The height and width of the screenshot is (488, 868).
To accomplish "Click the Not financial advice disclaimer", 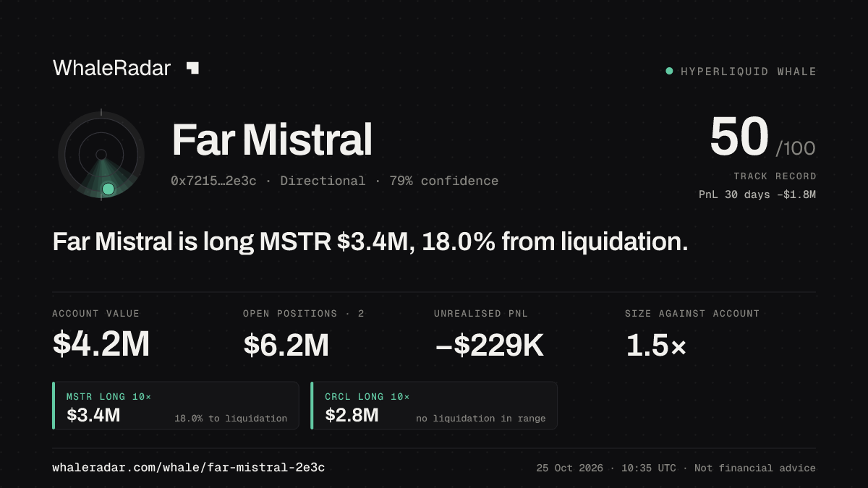I will click(x=755, y=468).
